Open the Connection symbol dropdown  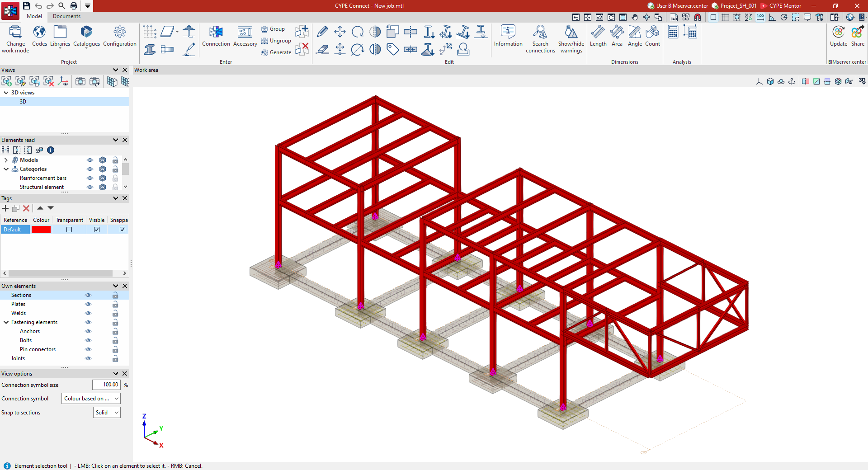[91, 399]
